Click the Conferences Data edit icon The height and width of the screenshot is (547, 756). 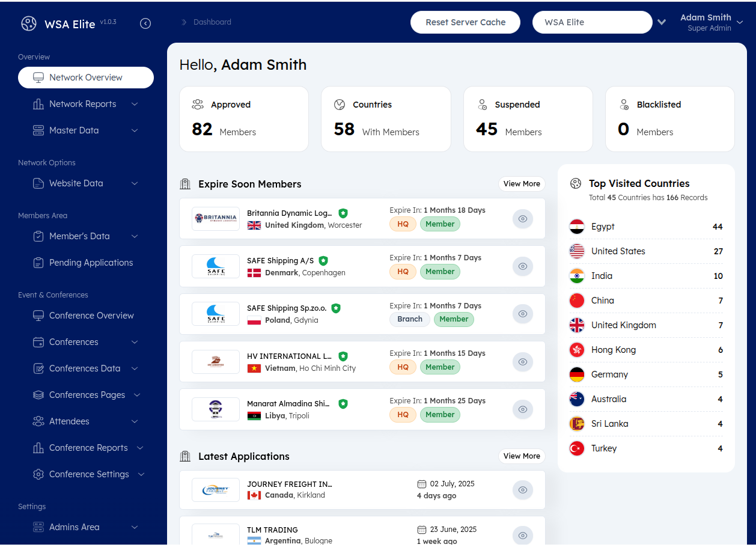tap(38, 368)
